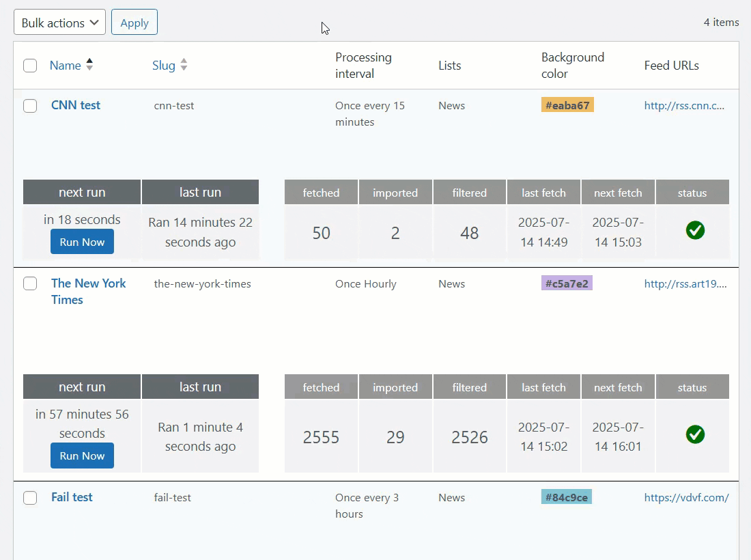Click the #c5a7e2 color label
751x560 pixels.
pyautogui.click(x=567, y=283)
